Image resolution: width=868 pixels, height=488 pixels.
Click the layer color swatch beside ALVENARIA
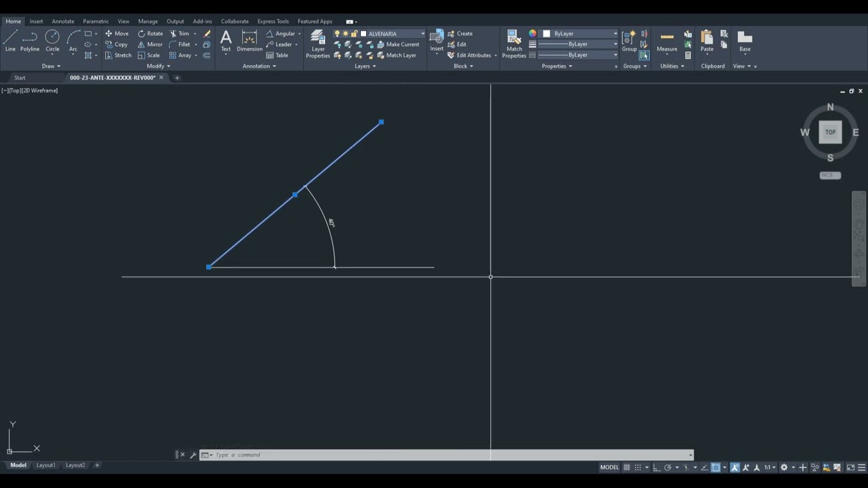[x=363, y=33]
